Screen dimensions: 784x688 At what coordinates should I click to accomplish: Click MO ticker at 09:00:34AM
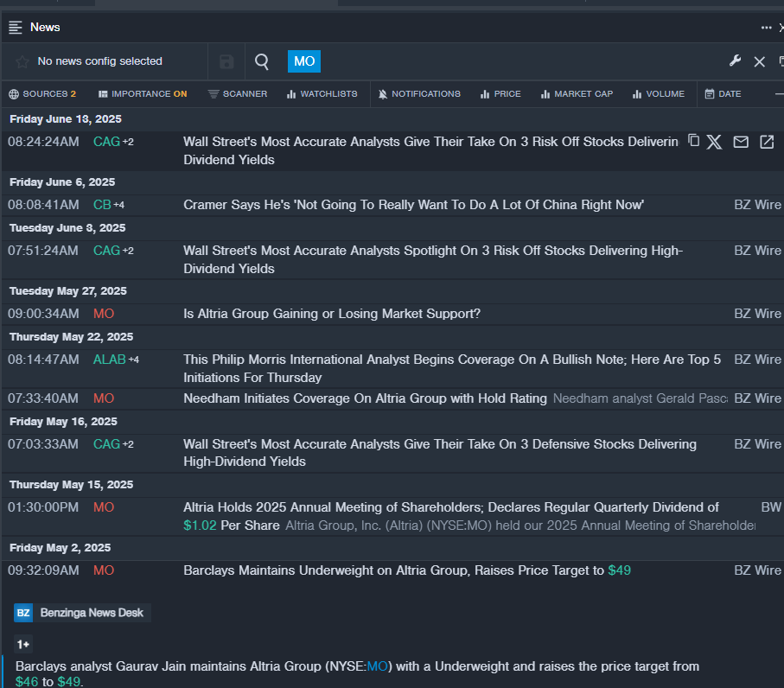click(x=104, y=314)
